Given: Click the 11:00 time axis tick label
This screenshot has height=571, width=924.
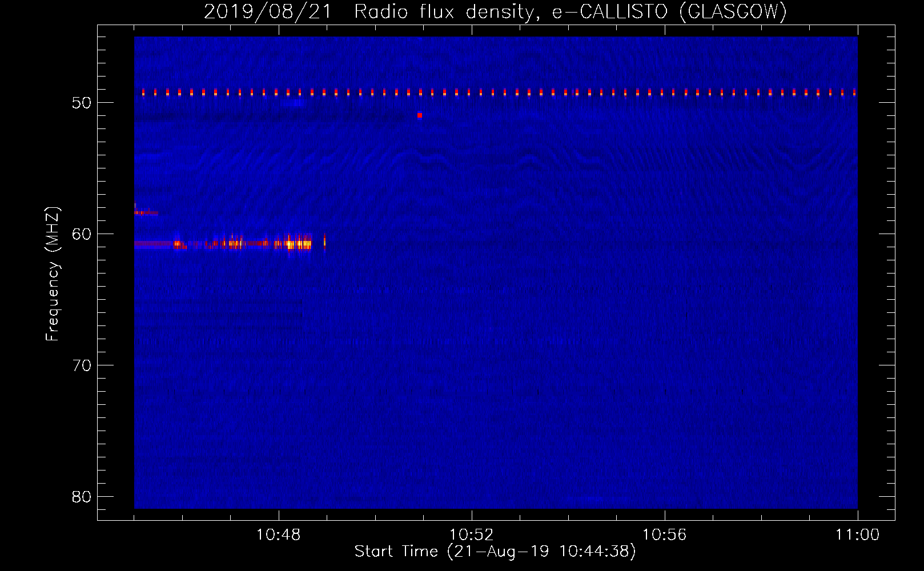Looking at the screenshot, I should pos(857,535).
